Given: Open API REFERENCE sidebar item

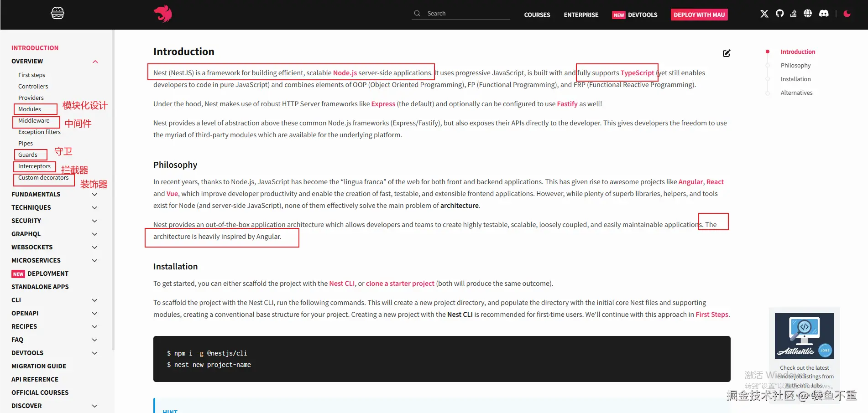Looking at the screenshot, I should pos(35,380).
